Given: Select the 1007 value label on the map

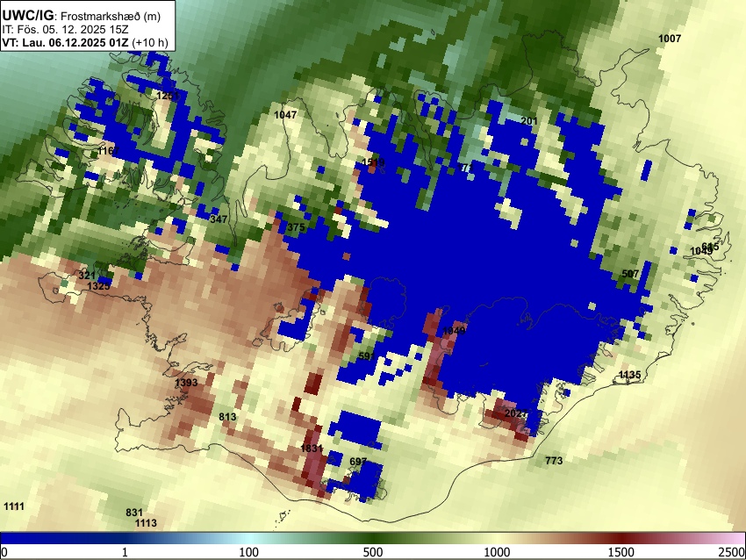Looking at the screenshot, I should [670, 39].
